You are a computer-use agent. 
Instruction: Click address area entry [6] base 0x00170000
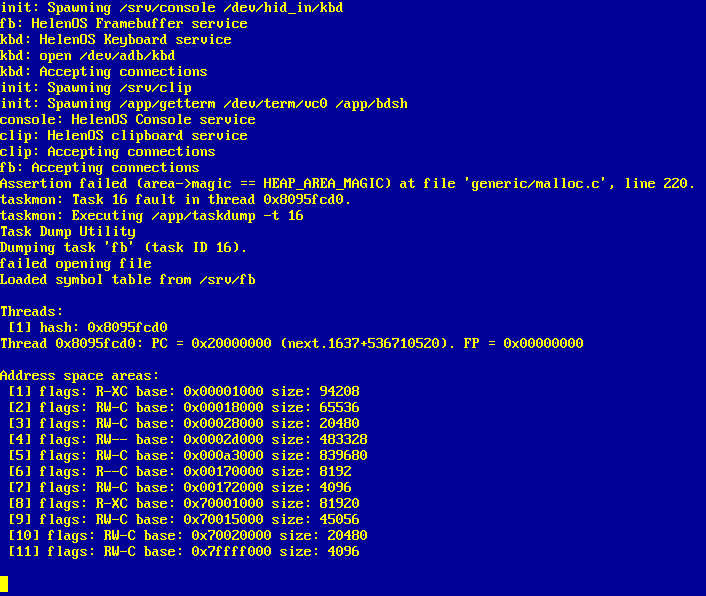coord(180,471)
